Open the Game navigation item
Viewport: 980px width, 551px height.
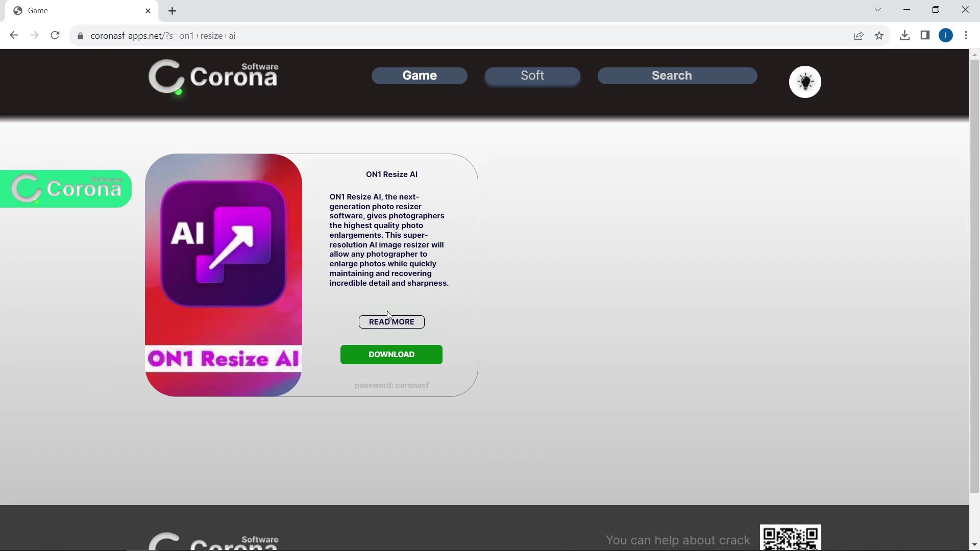(x=420, y=76)
